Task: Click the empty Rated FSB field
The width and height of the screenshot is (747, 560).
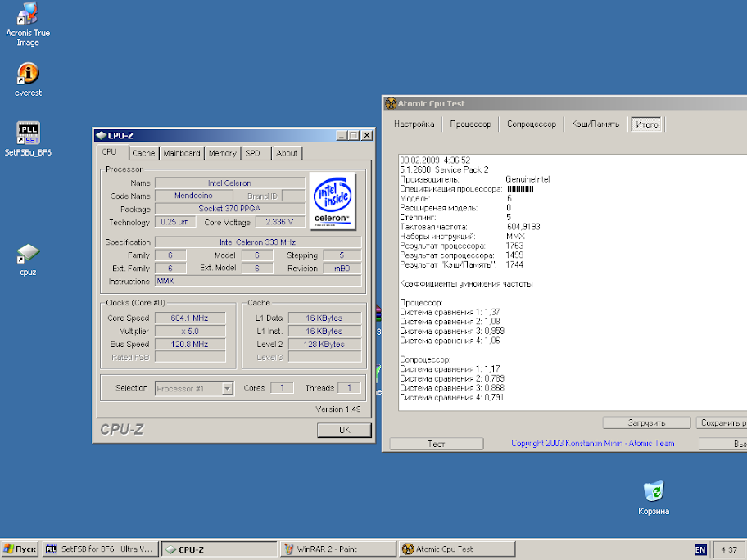Action: [x=189, y=357]
